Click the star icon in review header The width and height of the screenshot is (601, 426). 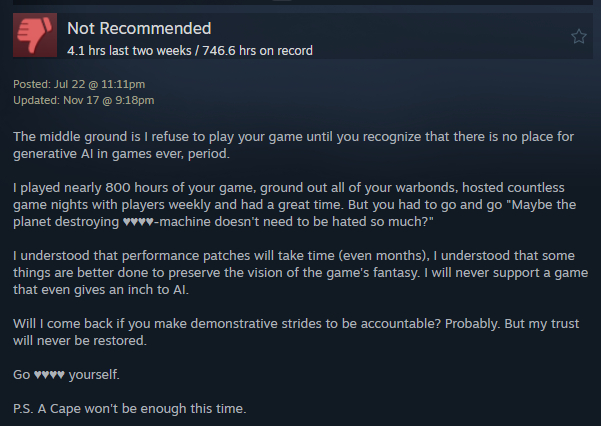[x=578, y=36]
